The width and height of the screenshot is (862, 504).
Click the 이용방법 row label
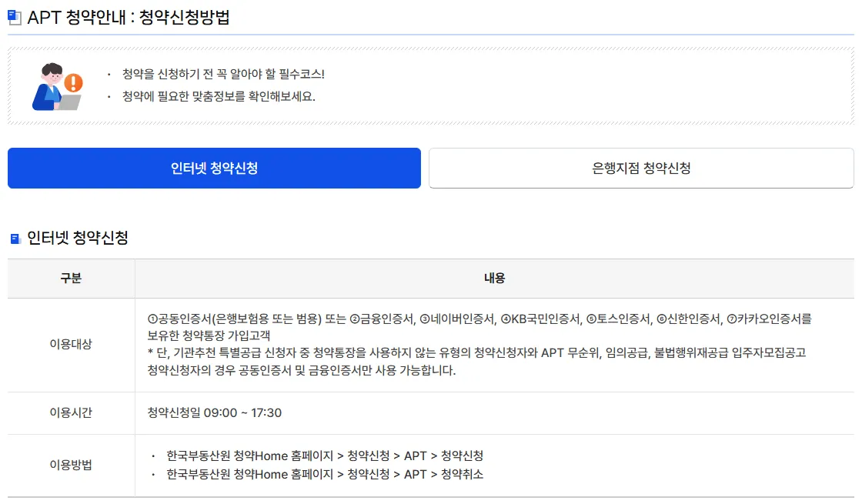[71, 465]
